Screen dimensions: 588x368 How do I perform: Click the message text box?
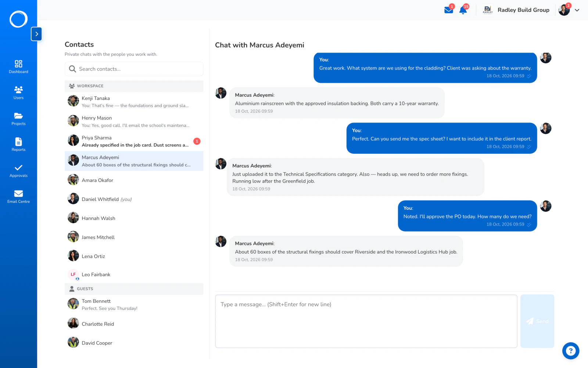pos(366,321)
